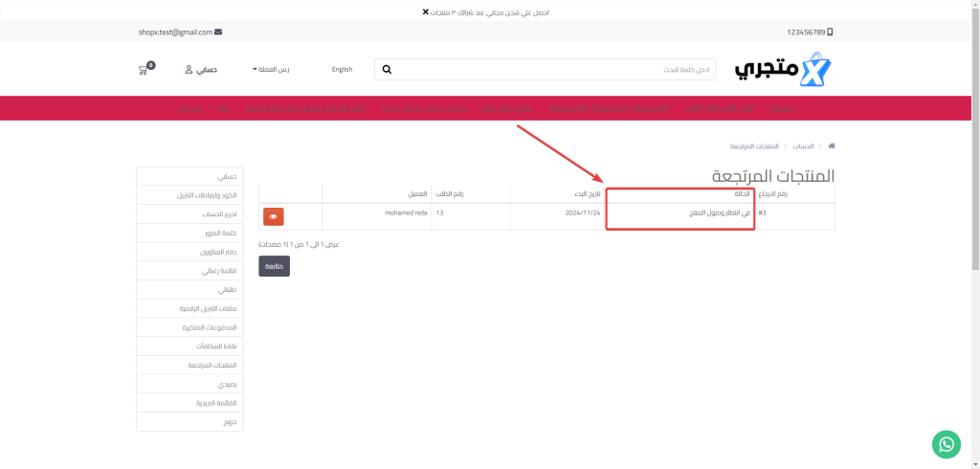Click the magnifier search icon

click(387, 70)
